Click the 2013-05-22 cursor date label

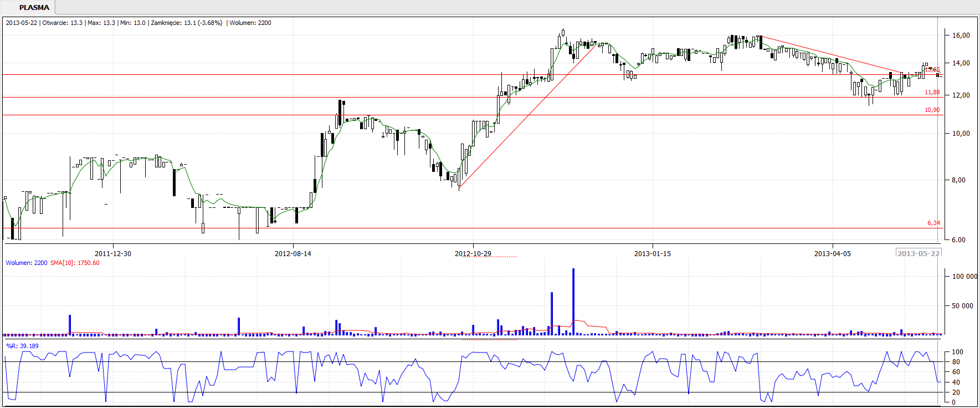[x=919, y=253]
